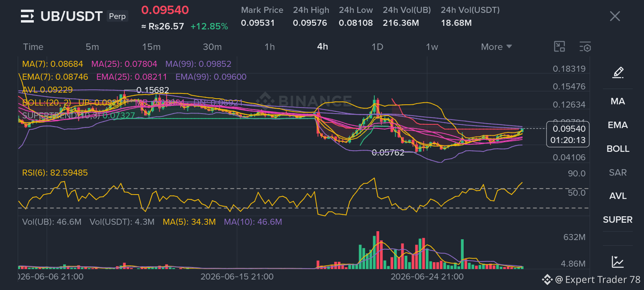Image resolution: width=644 pixels, height=290 pixels.
Task: Click the 24h High value 0.09576
Action: point(310,23)
